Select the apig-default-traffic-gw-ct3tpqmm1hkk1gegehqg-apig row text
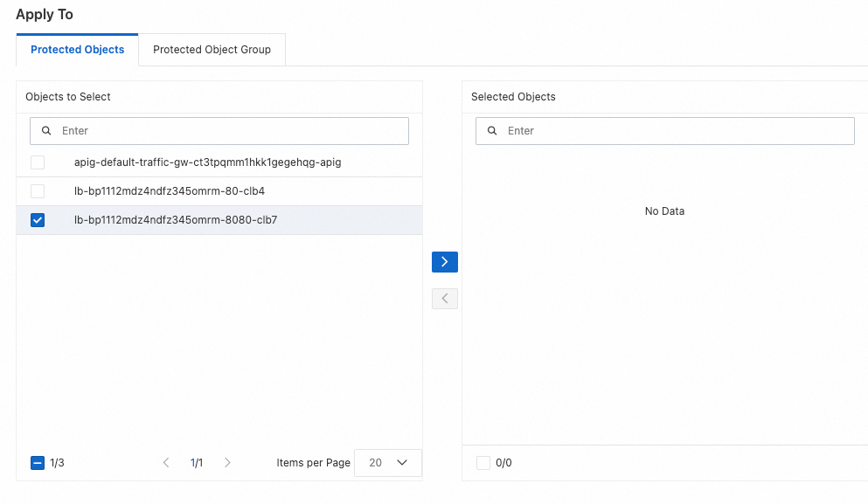This screenshot has width=868, height=504. click(x=207, y=162)
